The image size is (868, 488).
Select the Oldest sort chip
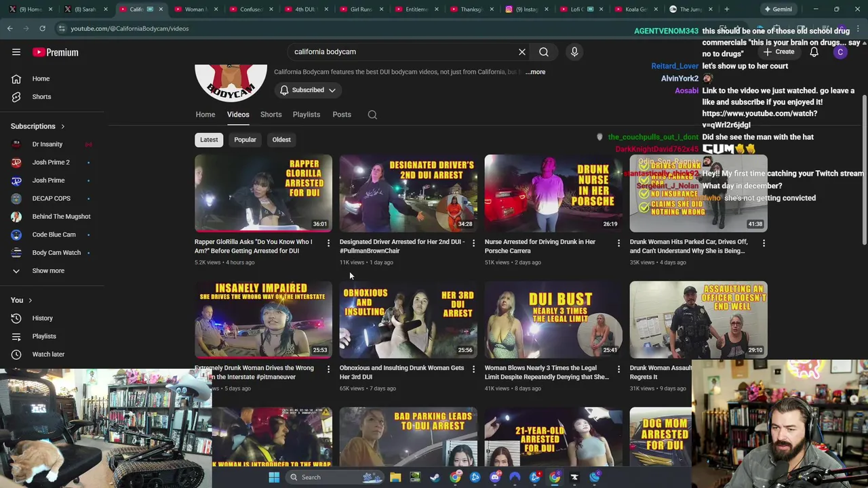(281, 140)
